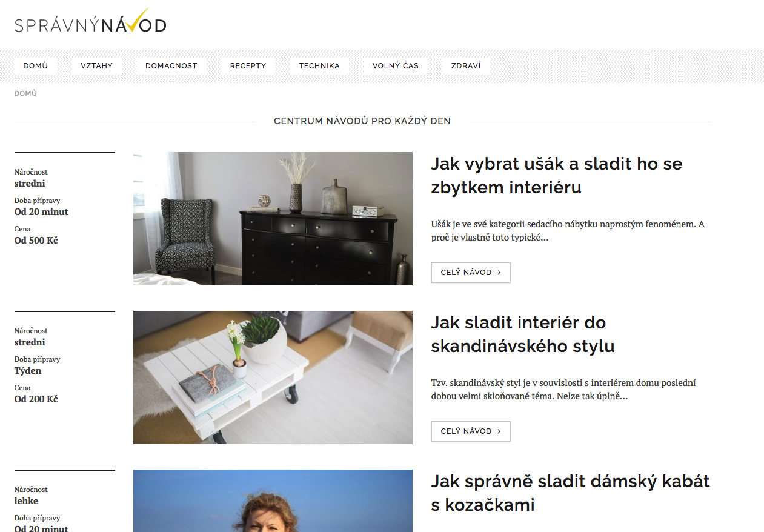This screenshot has width=764, height=532.
Task: Click Celý návod button for Scandinavian article
Action: coord(471,431)
